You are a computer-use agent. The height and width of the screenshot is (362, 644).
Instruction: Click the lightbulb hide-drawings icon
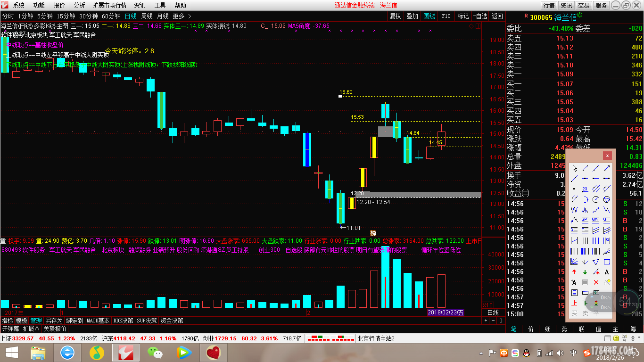pos(607,282)
